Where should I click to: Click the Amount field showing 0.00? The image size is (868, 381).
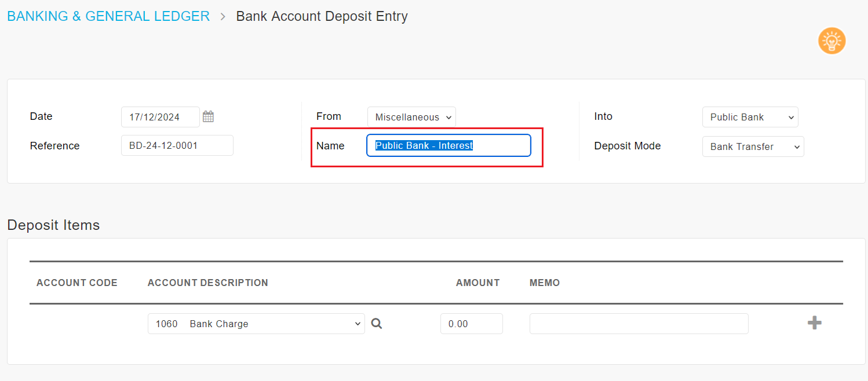pyautogui.click(x=472, y=324)
